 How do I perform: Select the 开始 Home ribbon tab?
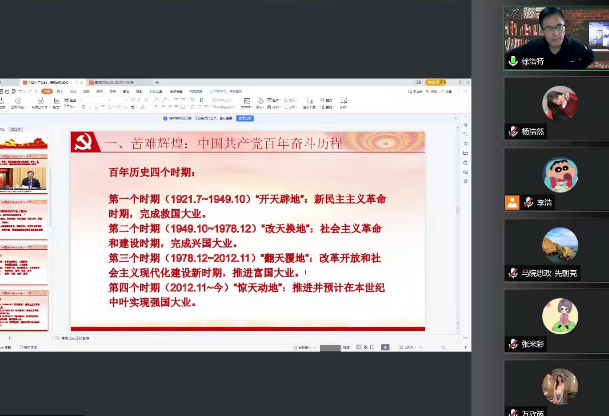pyautogui.click(x=47, y=91)
